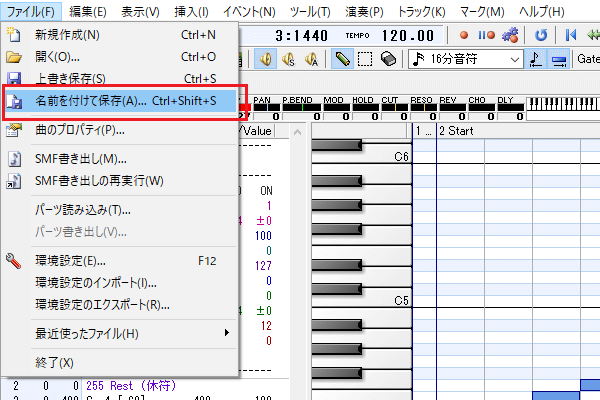Click 環境設定(E) in the File menu
Screen dimensions: 600x400
[x=71, y=261]
